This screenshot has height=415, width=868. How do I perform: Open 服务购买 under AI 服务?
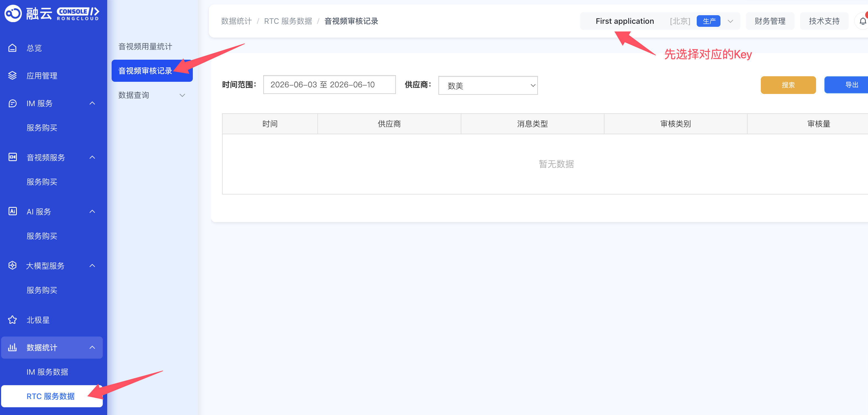pos(42,236)
